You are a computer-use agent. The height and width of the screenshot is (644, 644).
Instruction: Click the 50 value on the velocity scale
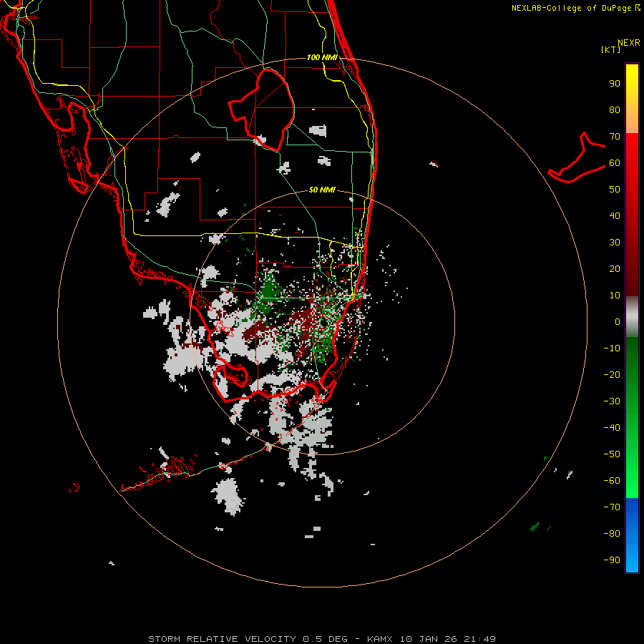pyautogui.click(x=615, y=190)
